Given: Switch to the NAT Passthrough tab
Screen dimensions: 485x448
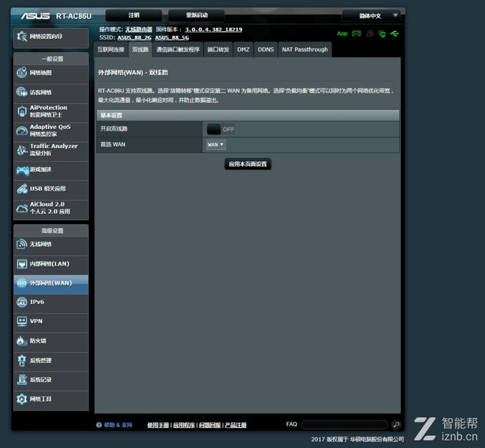Looking at the screenshot, I should tap(304, 49).
